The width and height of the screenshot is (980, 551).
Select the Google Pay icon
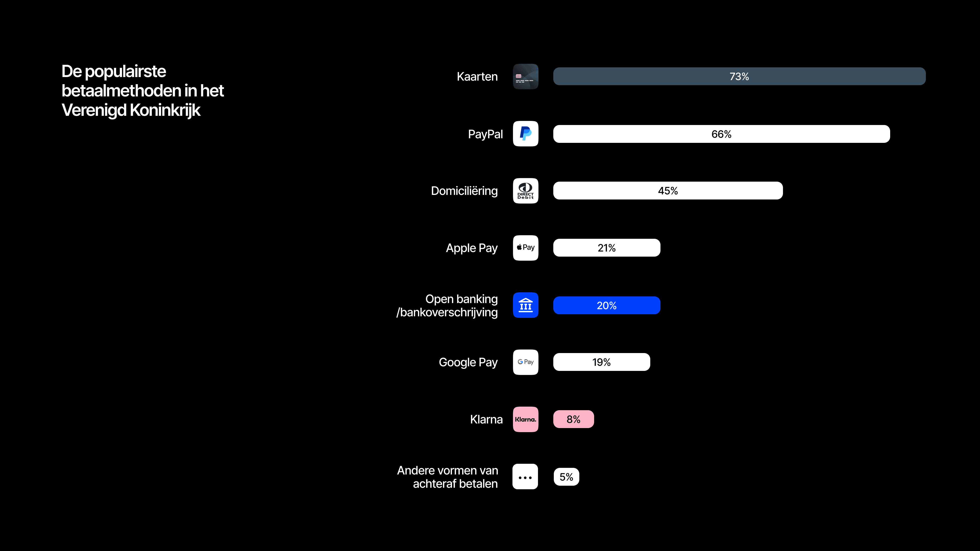[525, 362]
